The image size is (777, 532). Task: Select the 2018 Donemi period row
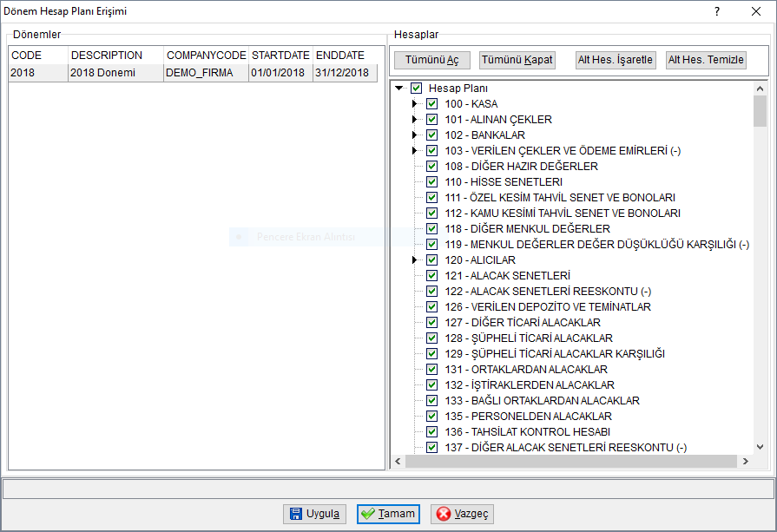[x=193, y=73]
